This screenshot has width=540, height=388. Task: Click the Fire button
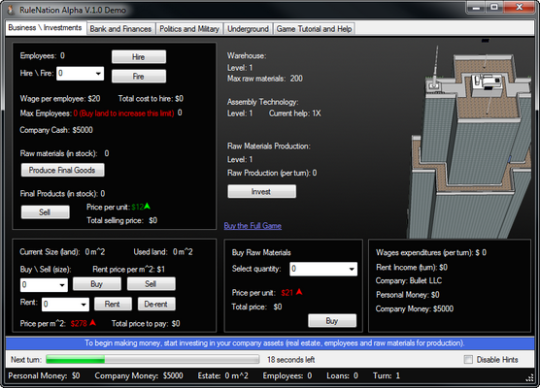point(139,76)
